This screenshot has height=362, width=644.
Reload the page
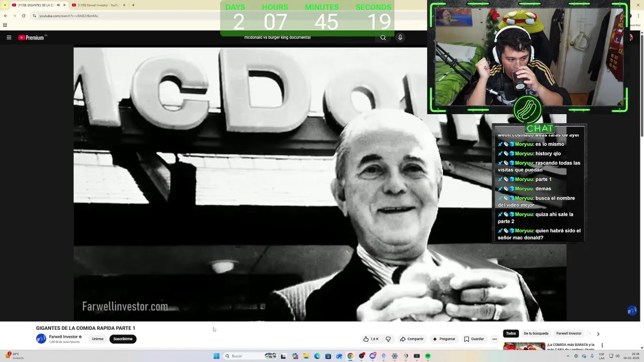(23, 16)
